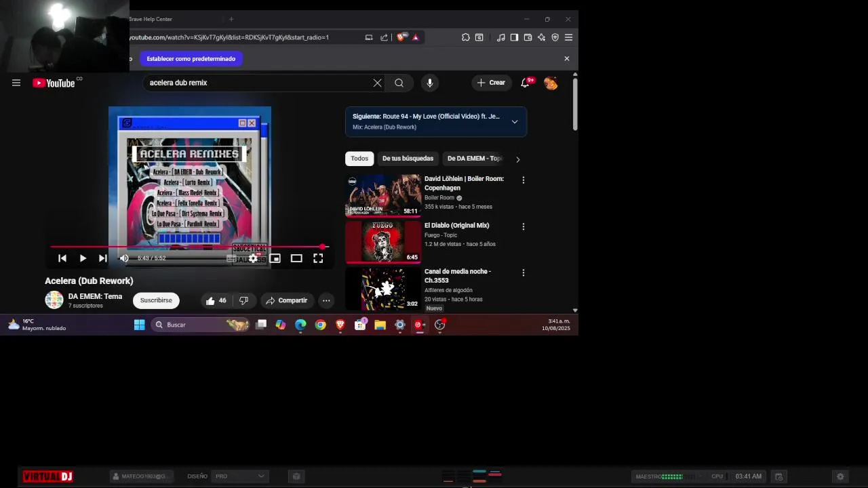Screen dimensions: 868x488
Task: Open more actions below the video
Action: [x=326, y=300]
